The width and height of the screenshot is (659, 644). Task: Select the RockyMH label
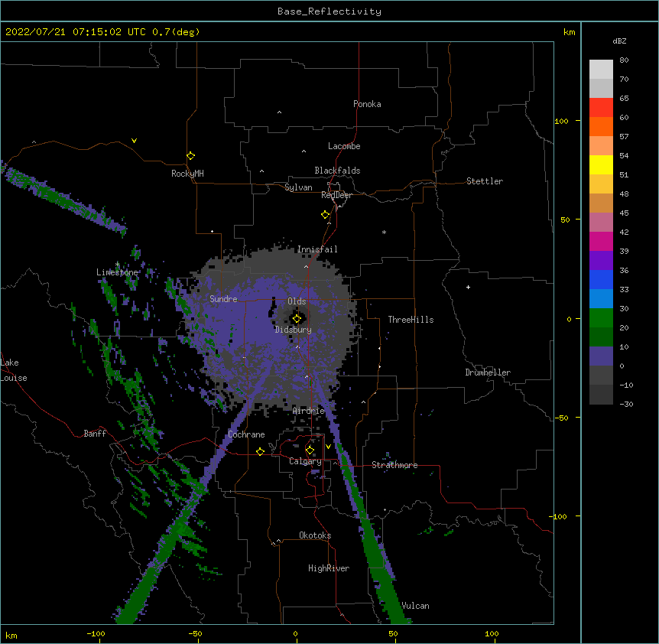187,174
